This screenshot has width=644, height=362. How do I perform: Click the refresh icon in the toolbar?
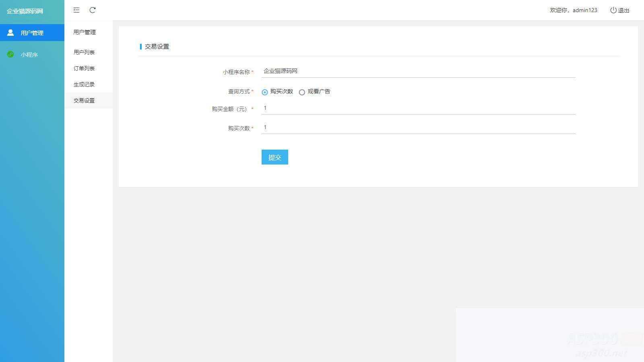[93, 10]
